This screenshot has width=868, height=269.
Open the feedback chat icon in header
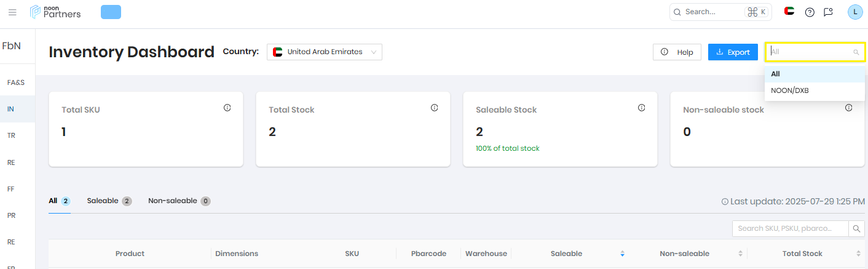click(828, 12)
